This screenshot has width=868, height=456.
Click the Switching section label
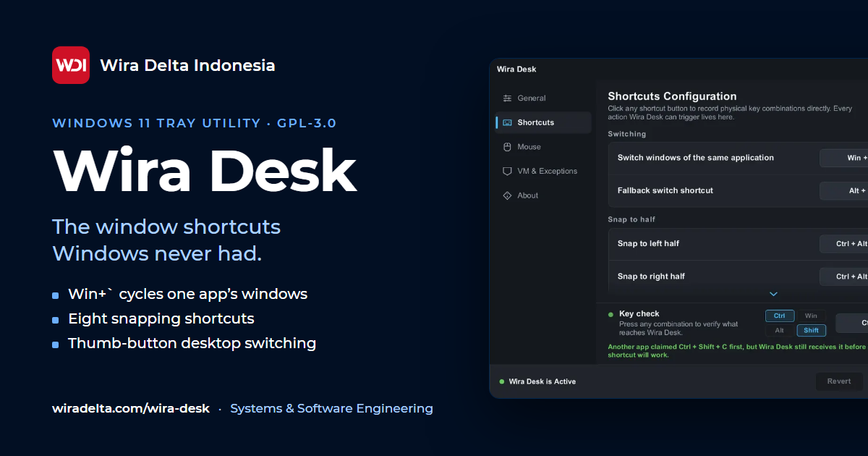pos(627,134)
